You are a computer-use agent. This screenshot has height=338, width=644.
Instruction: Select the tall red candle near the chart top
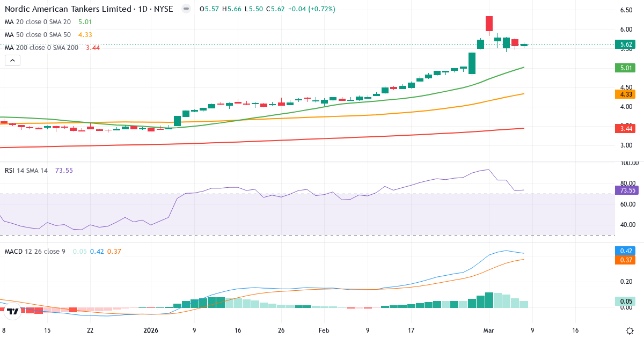pyautogui.click(x=489, y=23)
